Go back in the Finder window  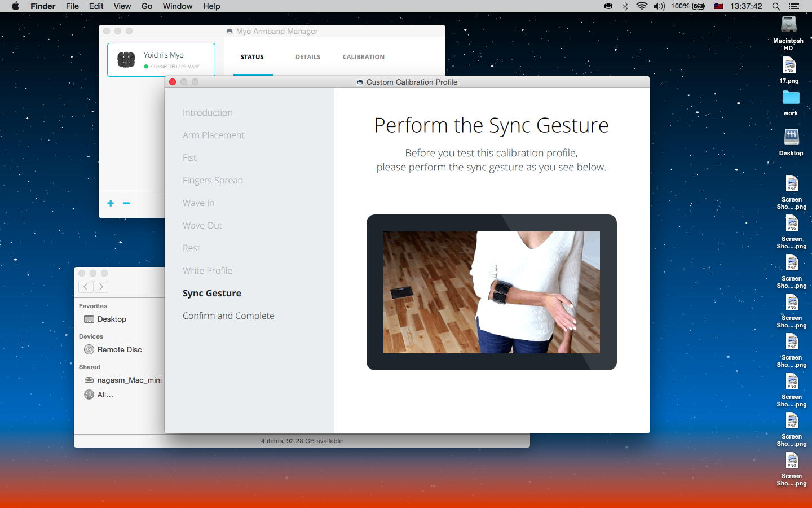point(86,287)
